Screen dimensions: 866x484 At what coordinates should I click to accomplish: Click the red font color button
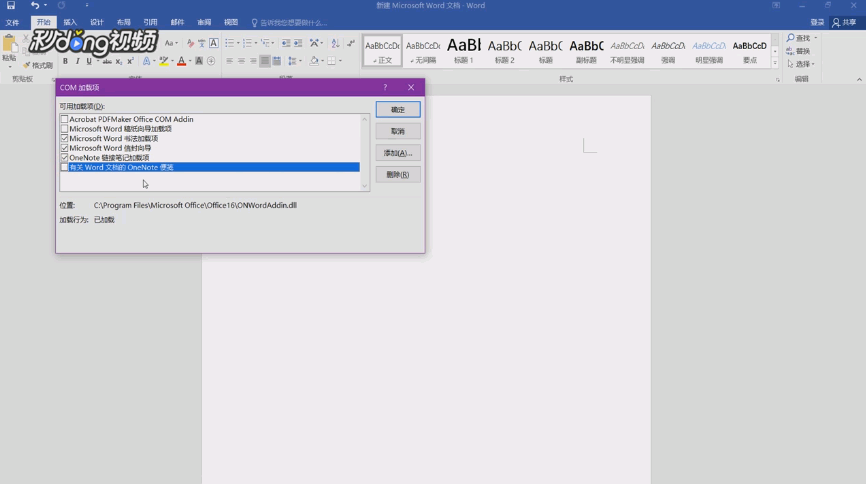pos(181,61)
